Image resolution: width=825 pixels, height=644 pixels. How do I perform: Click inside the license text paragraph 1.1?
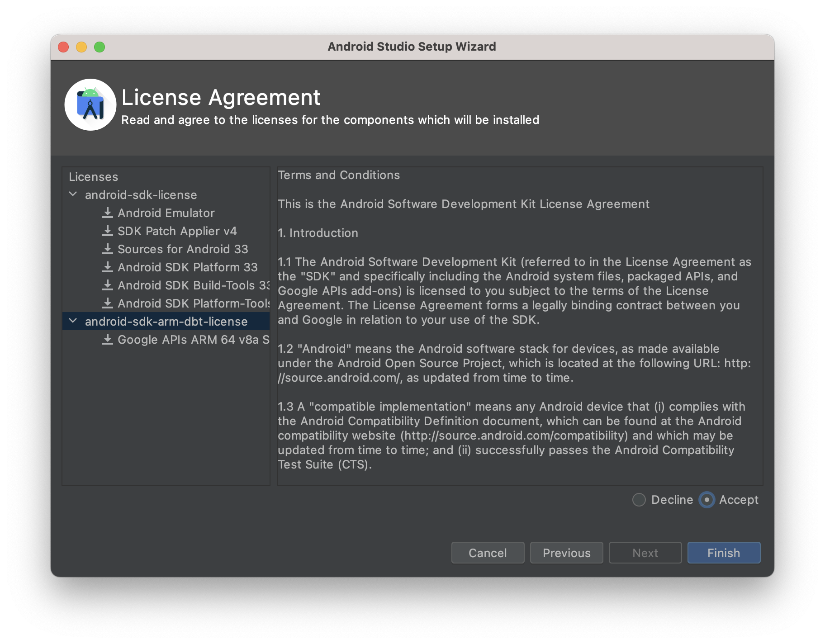(514, 291)
